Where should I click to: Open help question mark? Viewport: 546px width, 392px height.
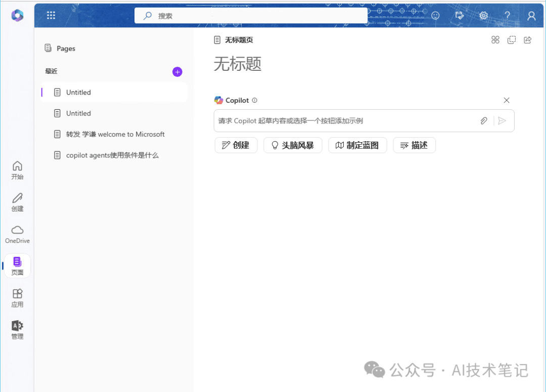(508, 15)
